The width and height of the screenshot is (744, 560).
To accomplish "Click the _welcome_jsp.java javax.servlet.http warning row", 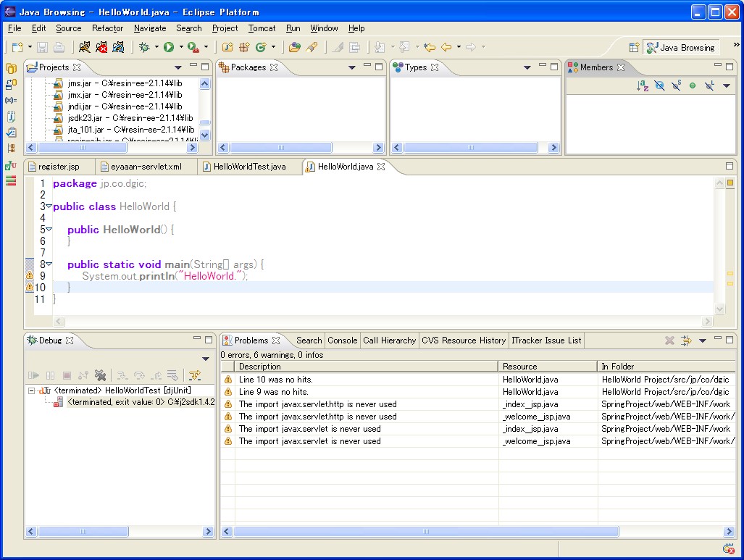I will [x=477, y=417].
